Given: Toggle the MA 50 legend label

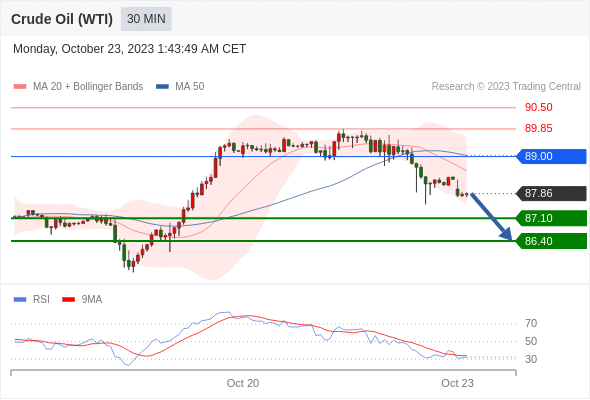Looking at the screenshot, I should click(190, 87).
